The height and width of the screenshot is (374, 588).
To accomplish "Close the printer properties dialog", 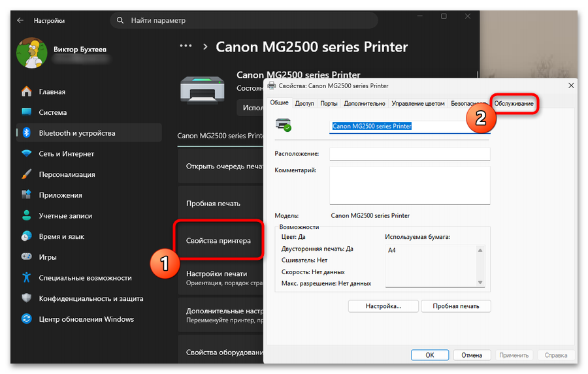I will tap(571, 86).
